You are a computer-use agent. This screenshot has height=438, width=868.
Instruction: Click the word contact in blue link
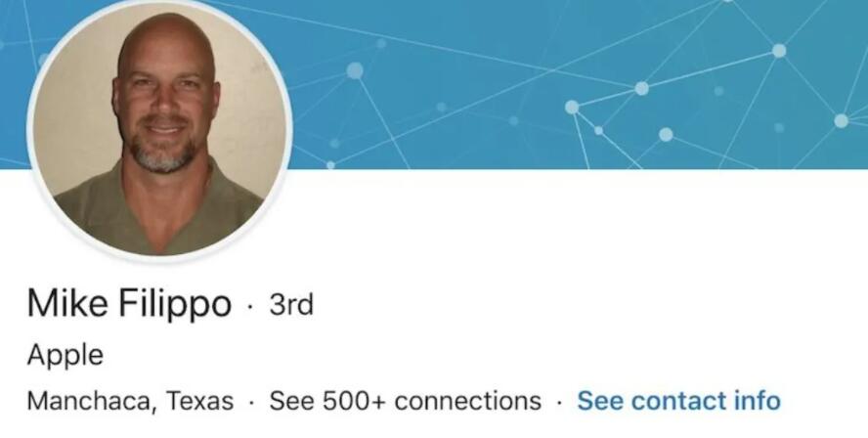pyautogui.click(x=679, y=401)
